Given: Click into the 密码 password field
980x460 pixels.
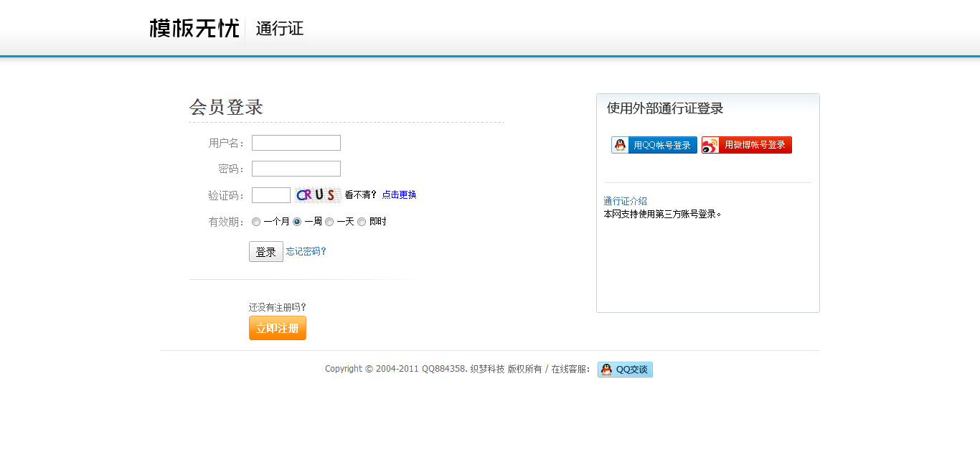Looking at the screenshot, I should click(296, 169).
